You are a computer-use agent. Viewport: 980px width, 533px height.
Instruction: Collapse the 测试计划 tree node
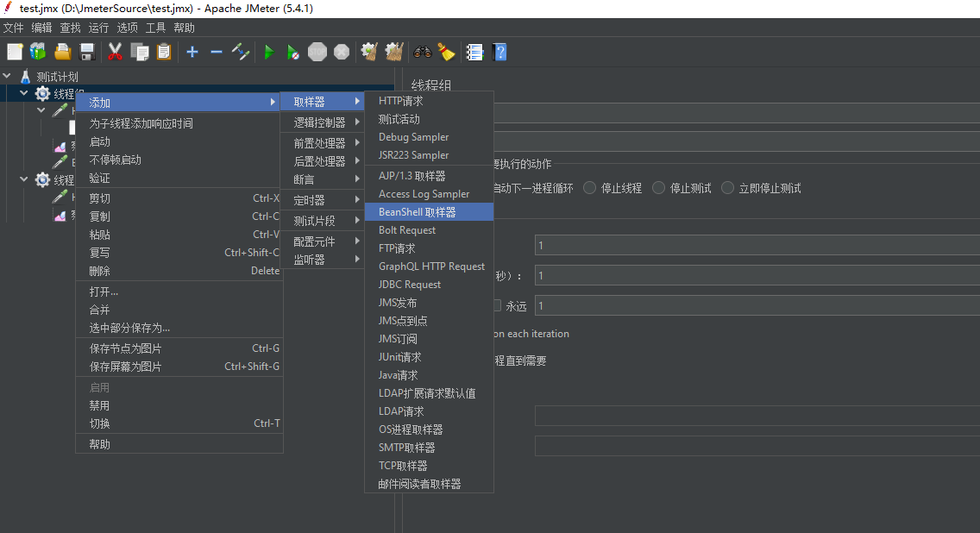7,76
